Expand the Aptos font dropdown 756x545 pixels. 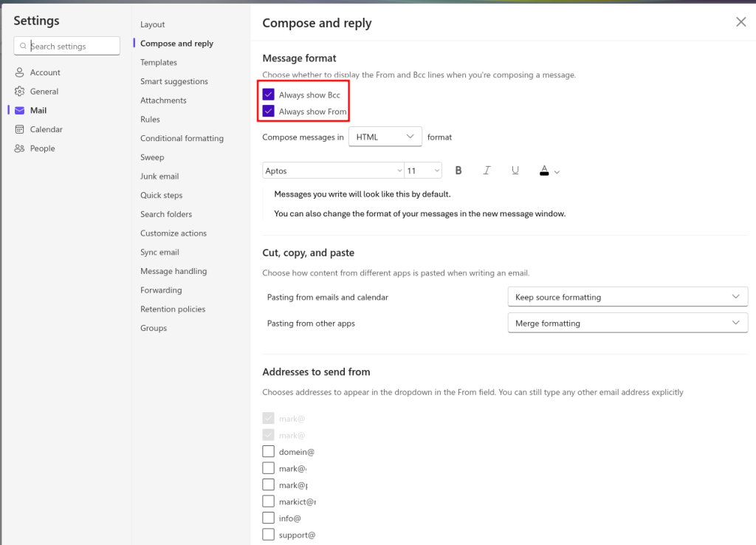[x=333, y=171]
